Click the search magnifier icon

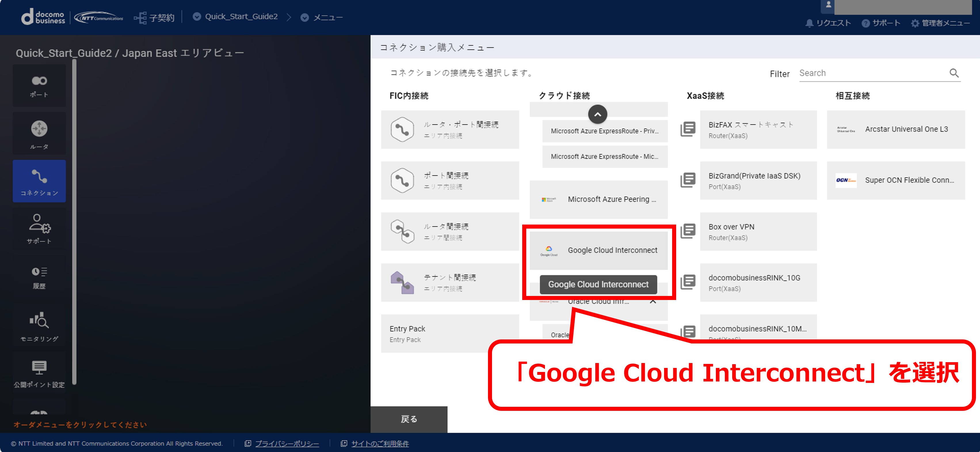pyautogui.click(x=954, y=73)
